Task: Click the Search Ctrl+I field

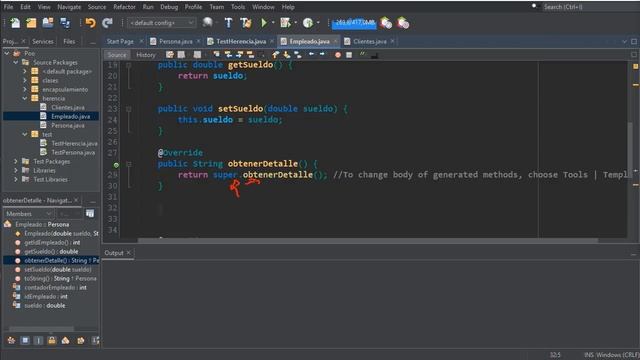Action: pos(590,7)
